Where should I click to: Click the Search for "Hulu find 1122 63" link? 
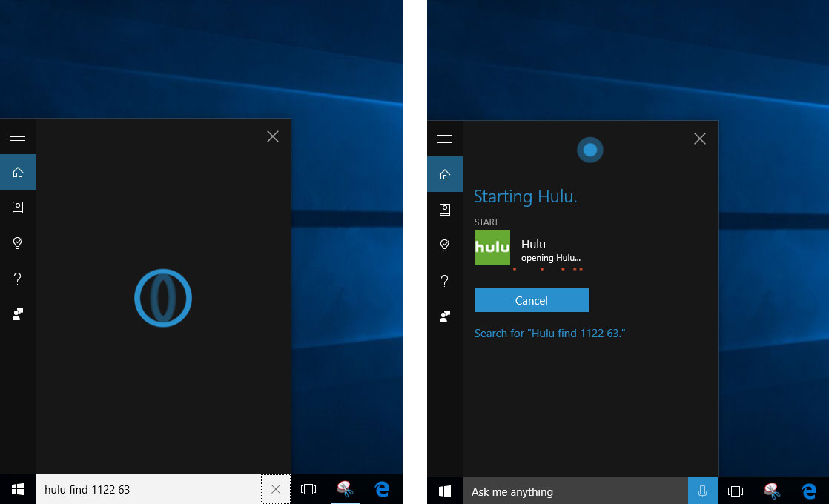549,333
